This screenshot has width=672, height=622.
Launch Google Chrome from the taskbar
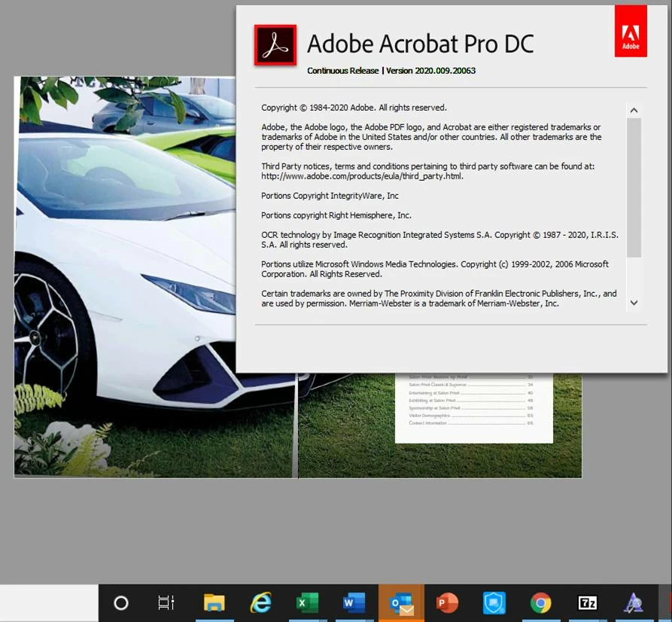(541, 602)
